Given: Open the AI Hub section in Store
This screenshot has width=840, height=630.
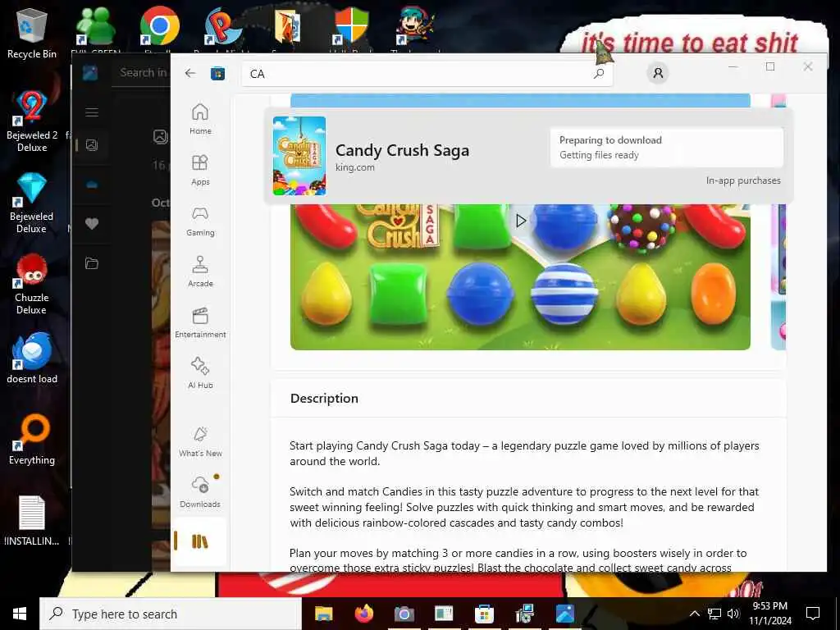Looking at the screenshot, I should (x=200, y=373).
